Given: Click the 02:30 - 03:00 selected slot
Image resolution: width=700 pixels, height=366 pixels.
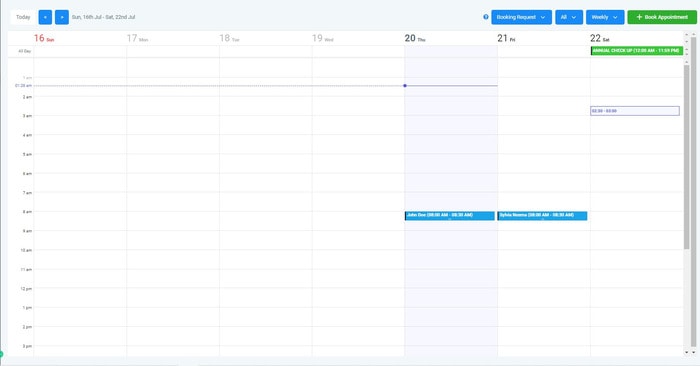Looking at the screenshot, I should 635,111.
